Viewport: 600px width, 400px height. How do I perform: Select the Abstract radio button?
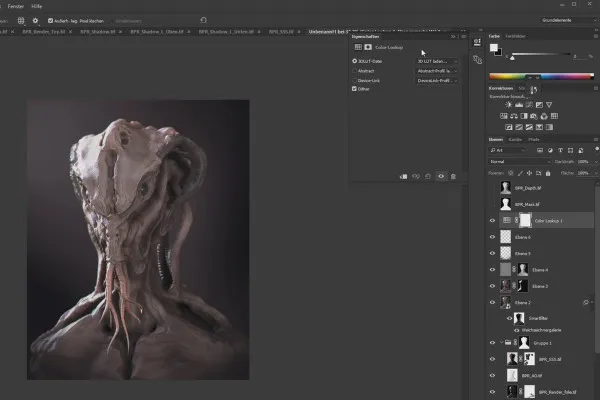354,71
